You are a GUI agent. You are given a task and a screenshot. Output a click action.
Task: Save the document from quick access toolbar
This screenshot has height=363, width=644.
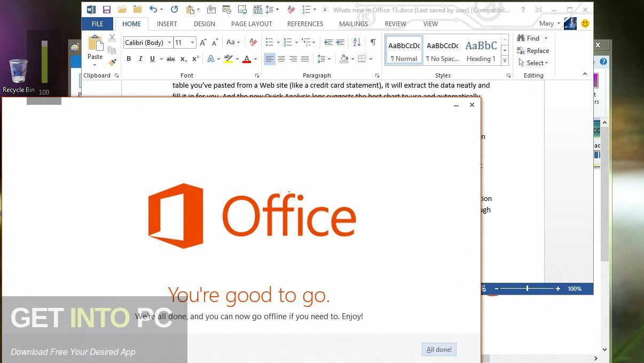(107, 10)
